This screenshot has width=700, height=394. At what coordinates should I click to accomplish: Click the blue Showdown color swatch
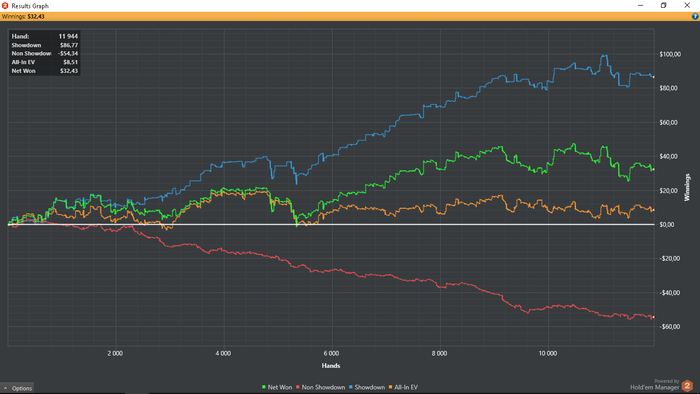[351, 387]
